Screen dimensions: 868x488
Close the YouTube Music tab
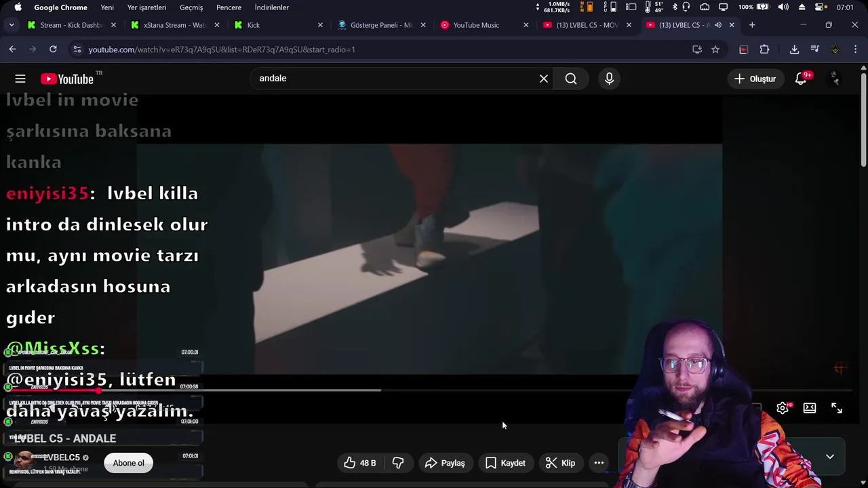click(x=526, y=25)
